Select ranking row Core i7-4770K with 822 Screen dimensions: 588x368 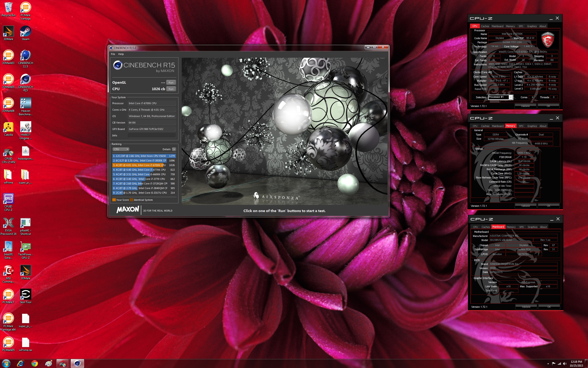tap(144, 170)
